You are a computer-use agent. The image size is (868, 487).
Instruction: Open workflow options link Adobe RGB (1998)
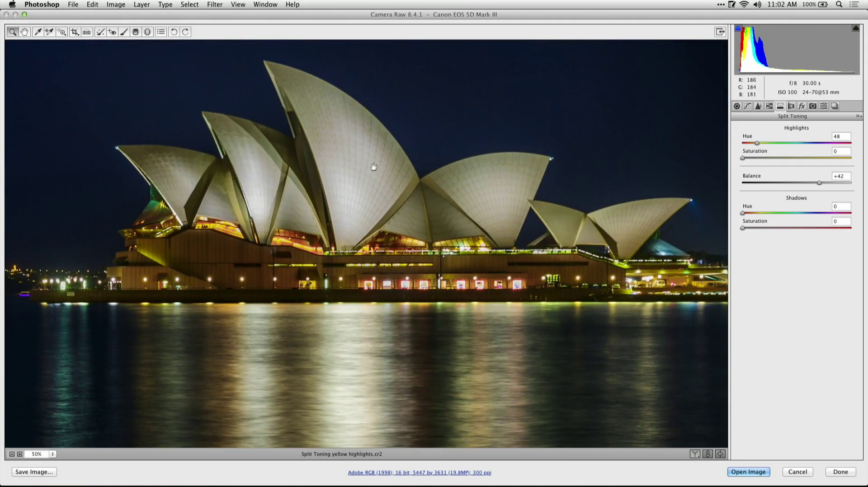click(420, 473)
